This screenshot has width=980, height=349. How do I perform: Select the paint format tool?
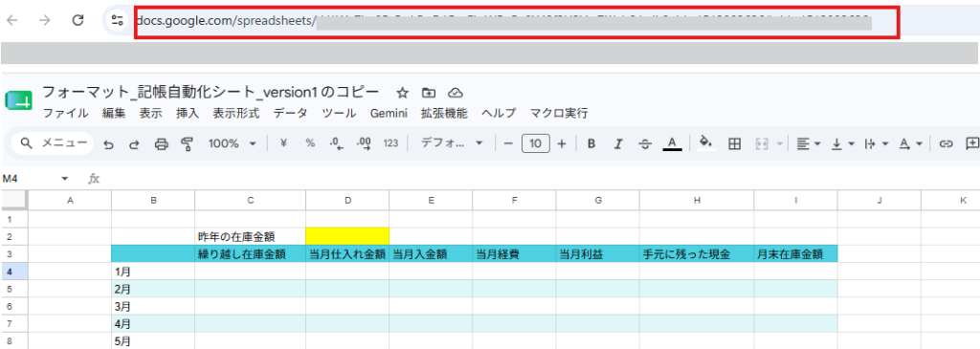pos(187,144)
